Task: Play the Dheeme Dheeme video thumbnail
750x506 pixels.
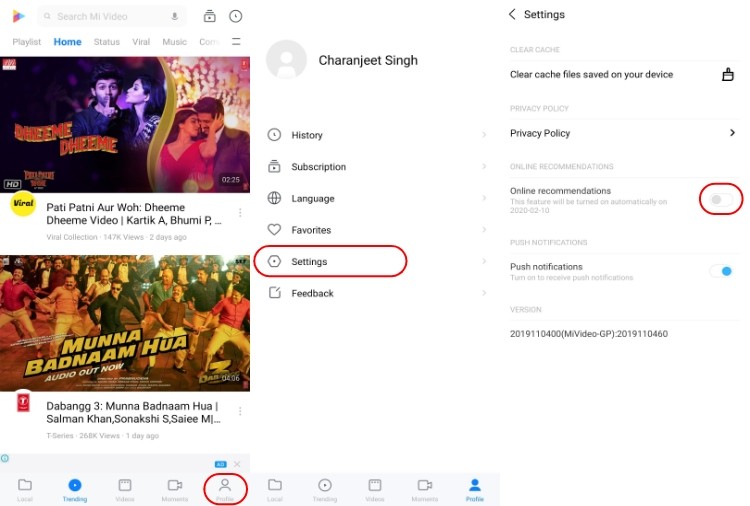Action: pos(124,124)
